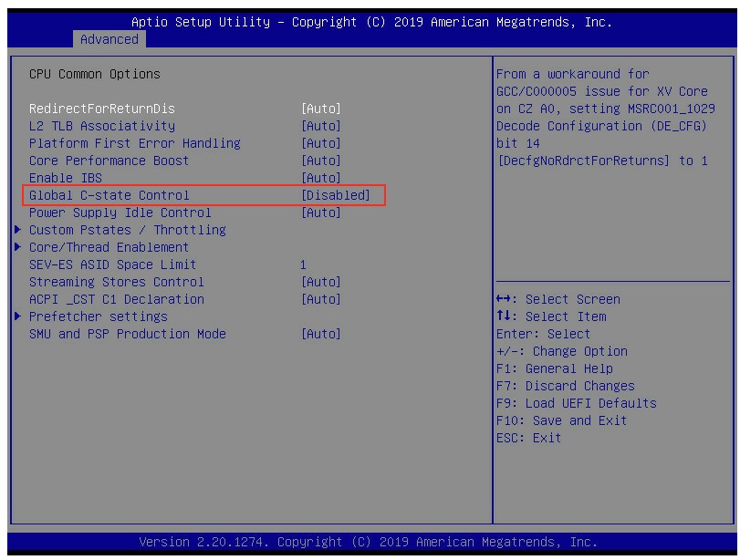Screen dimensions: 740x560
Task: Expand arrow beside Custom Pstates / Throttling
Action: (x=18, y=230)
